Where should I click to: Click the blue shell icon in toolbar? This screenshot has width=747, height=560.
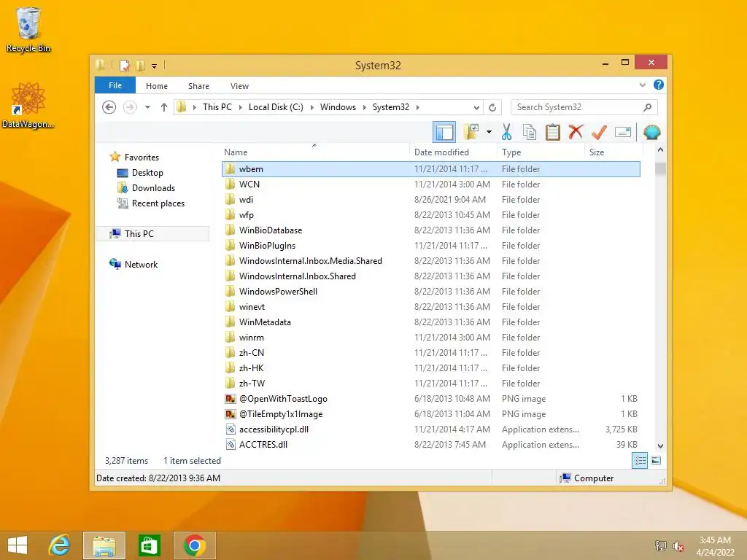(x=651, y=132)
